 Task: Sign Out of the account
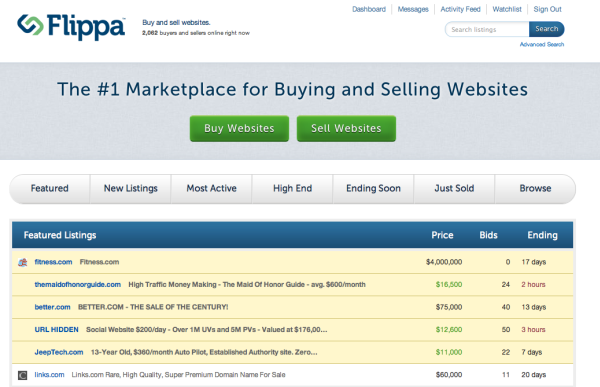[547, 9]
